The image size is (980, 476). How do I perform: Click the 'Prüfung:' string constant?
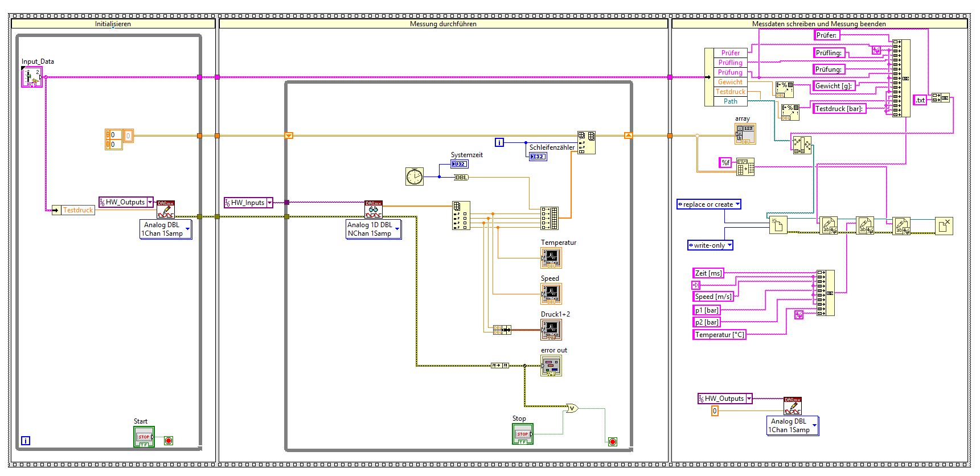(829, 69)
